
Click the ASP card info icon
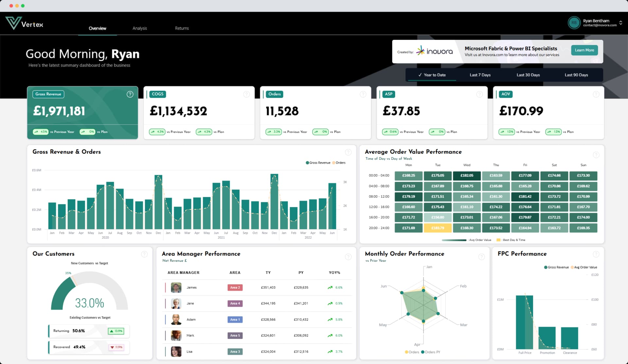coord(480,94)
